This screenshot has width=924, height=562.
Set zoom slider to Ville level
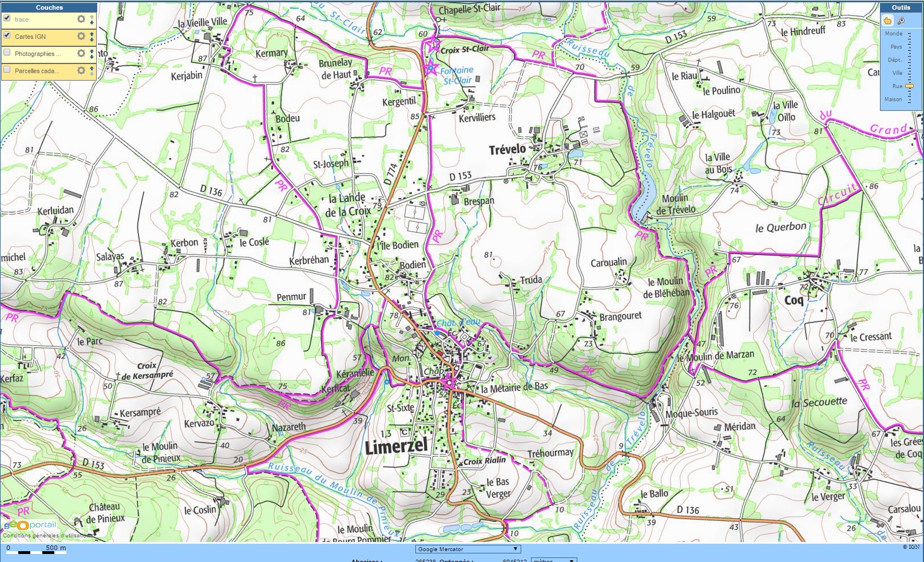(909, 73)
